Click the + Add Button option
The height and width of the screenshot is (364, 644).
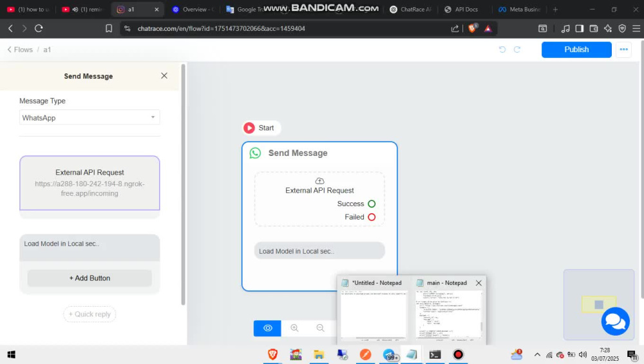coord(90,278)
